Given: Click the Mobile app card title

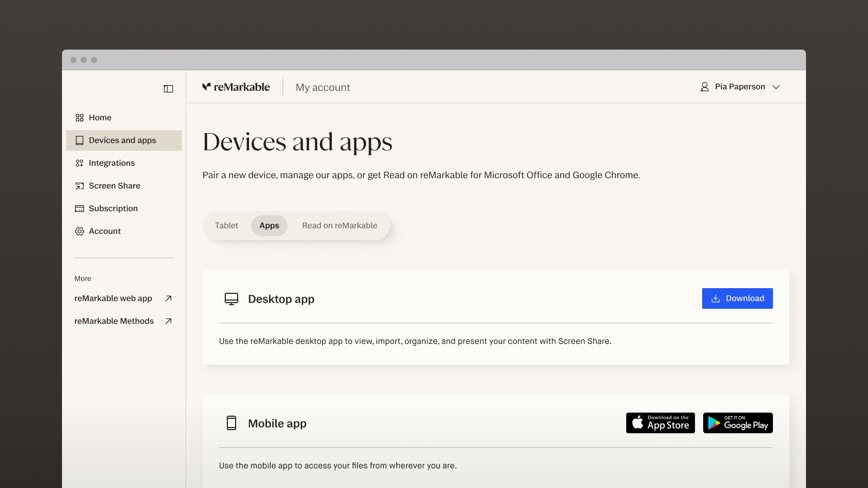Looking at the screenshot, I should 277,423.
